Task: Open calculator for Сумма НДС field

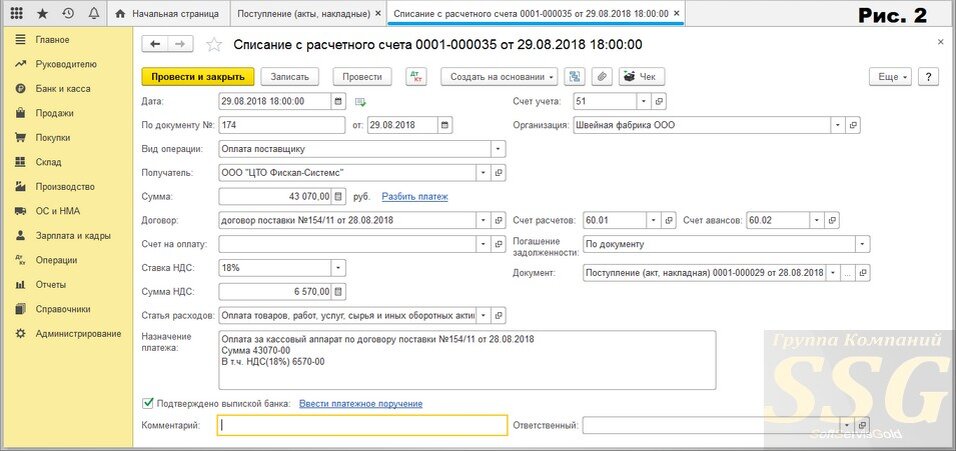Action: [339, 292]
